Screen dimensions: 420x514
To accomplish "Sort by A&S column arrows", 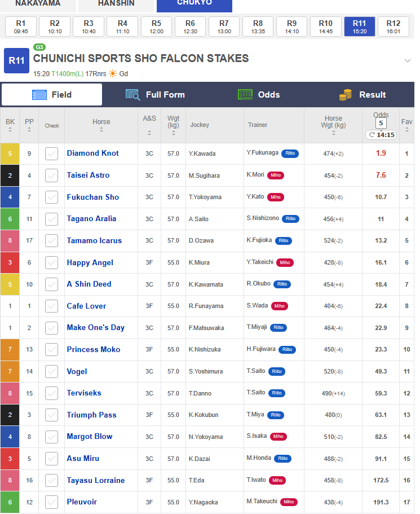I will click(x=149, y=133).
